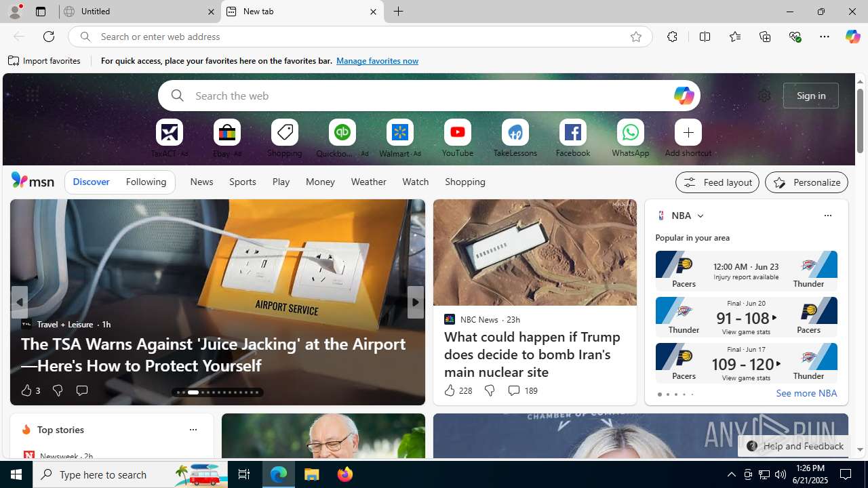
Task: Open File Explorer from the taskbar
Action: pyautogui.click(x=312, y=474)
